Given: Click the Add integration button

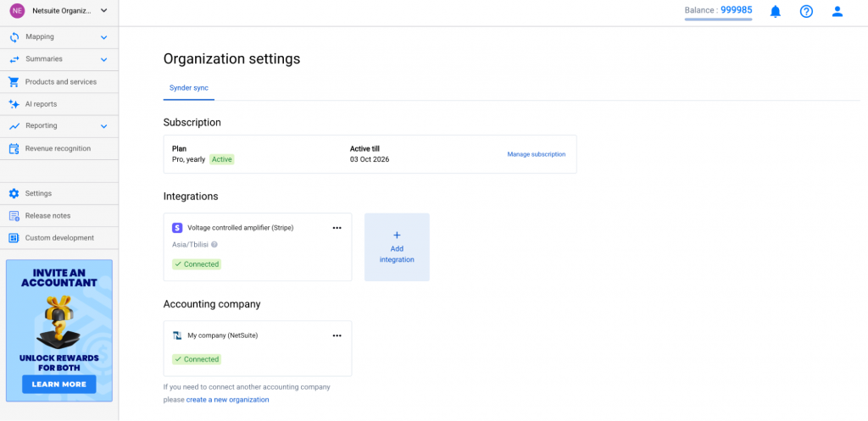Looking at the screenshot, I should 397,247.
